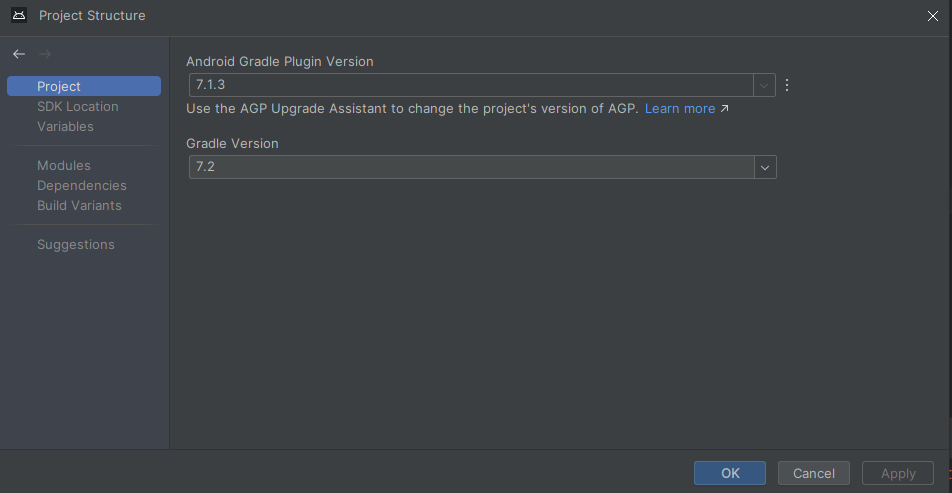
Task: Click the AGP Upgrade Assistant hint text
Action: (x=412, y=109)
